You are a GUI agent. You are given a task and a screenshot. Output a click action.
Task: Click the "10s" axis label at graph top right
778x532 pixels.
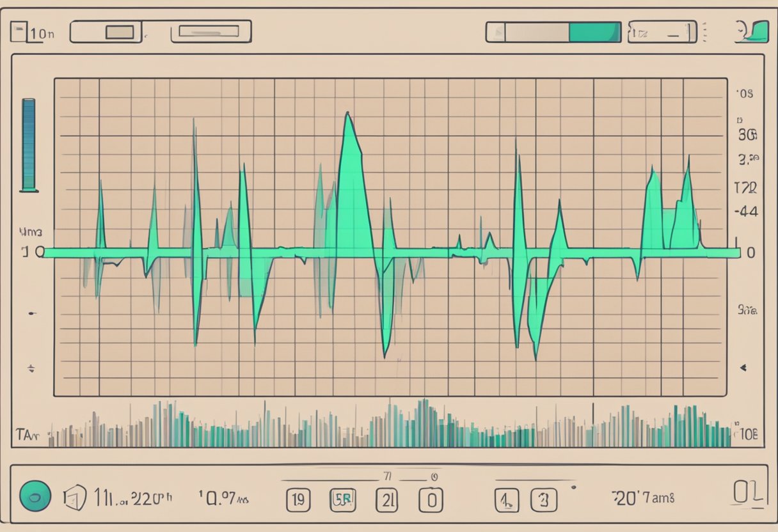pyautogui.click(x=745, y=93)
